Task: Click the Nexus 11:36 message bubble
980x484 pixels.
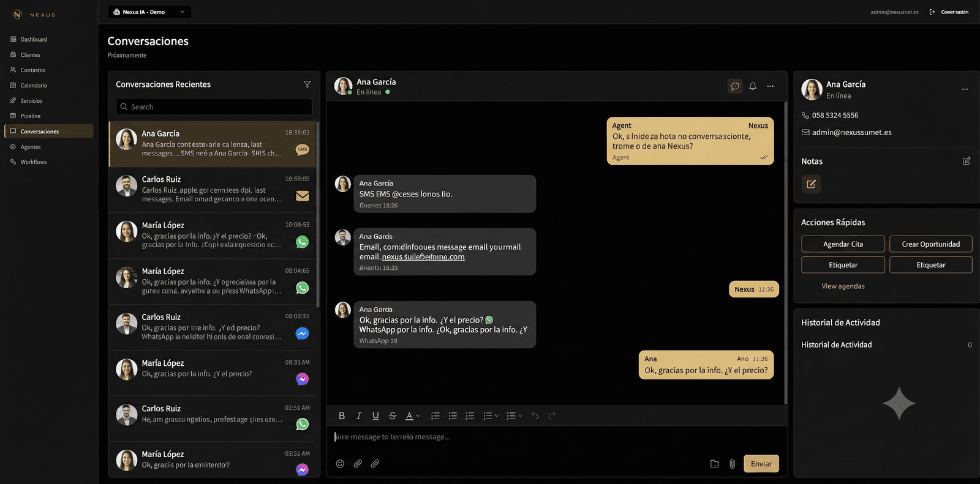Action: 754,289
